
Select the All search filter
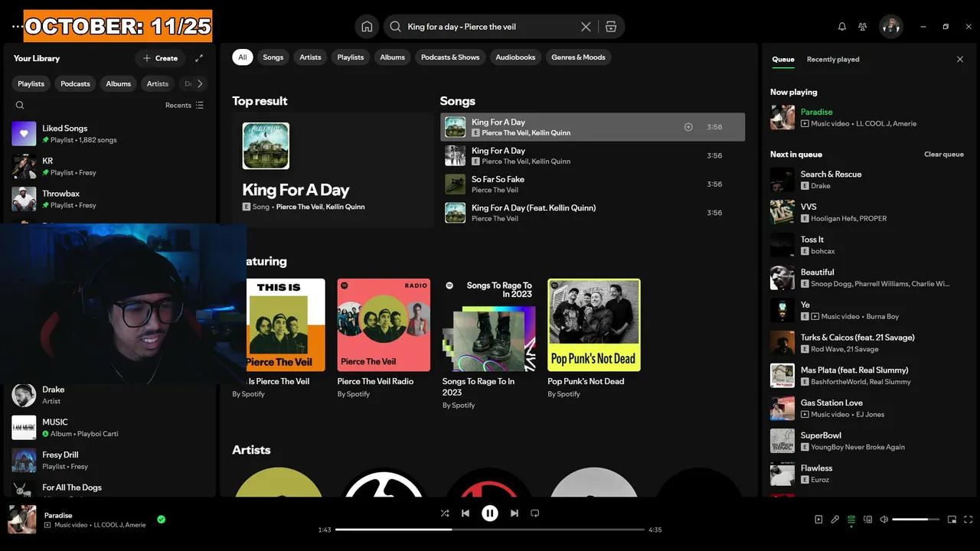(x=243, y=57)
